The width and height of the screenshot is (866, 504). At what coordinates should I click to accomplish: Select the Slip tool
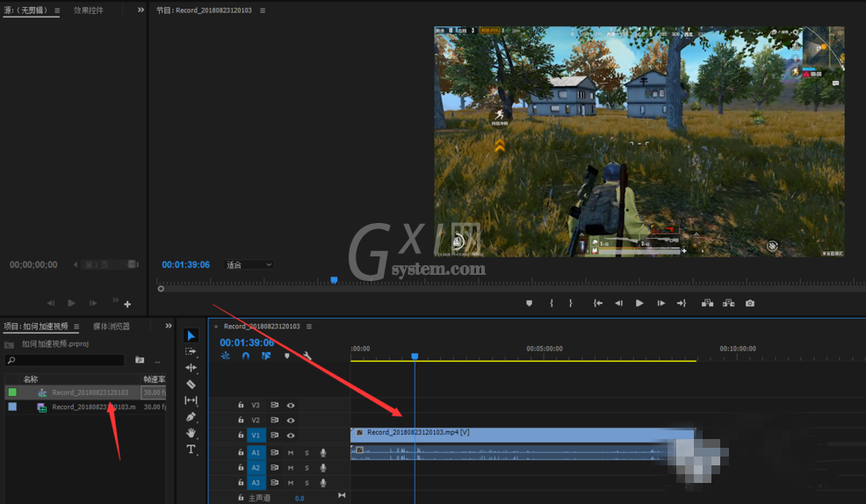(191, 400)
